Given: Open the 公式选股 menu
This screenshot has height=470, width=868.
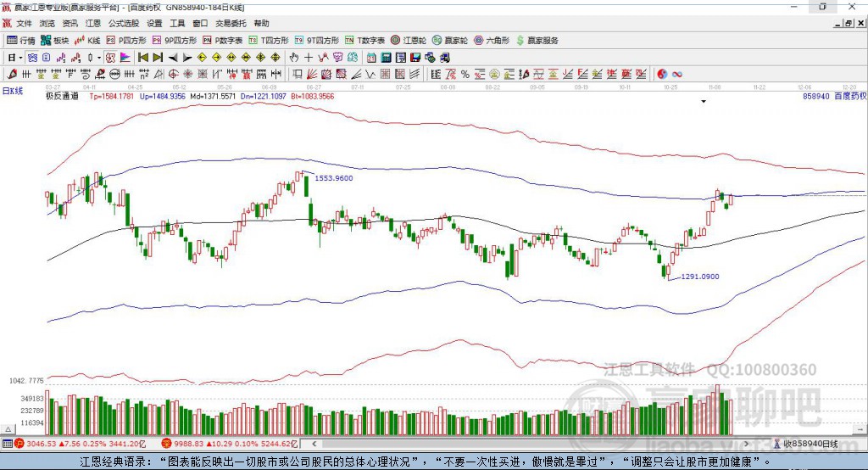Looking at the screenshot, I should point(124,23).
